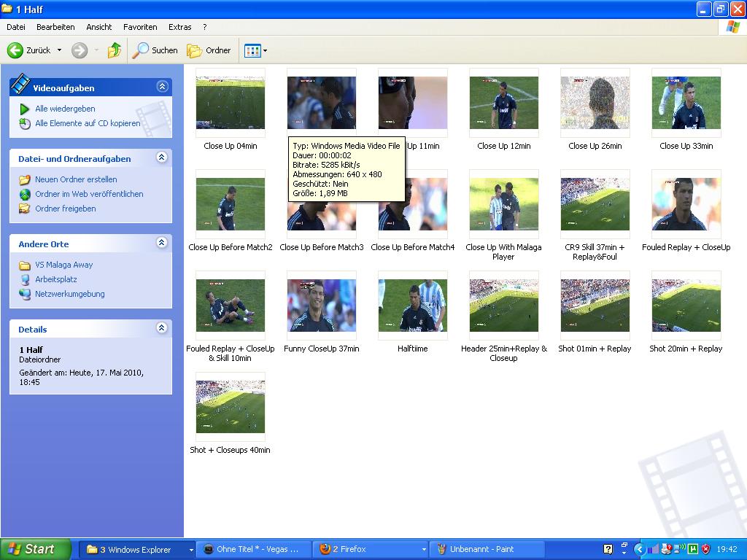The width and height of the screenshot is (747, 560).
Task: Click Alle wiedergeben link
Action: point(65,109)
